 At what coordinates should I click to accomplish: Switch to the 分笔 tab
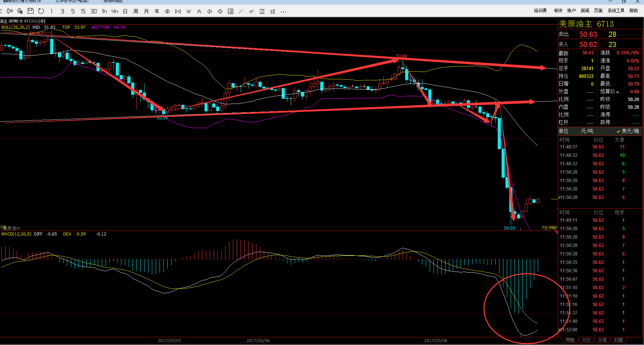point(602,340)
